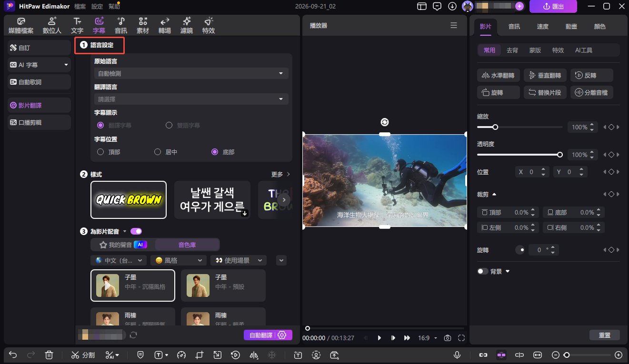This screenshot has width=629, height=364.
Task: Click the 匯出 export button
Action: click(553, 6)
